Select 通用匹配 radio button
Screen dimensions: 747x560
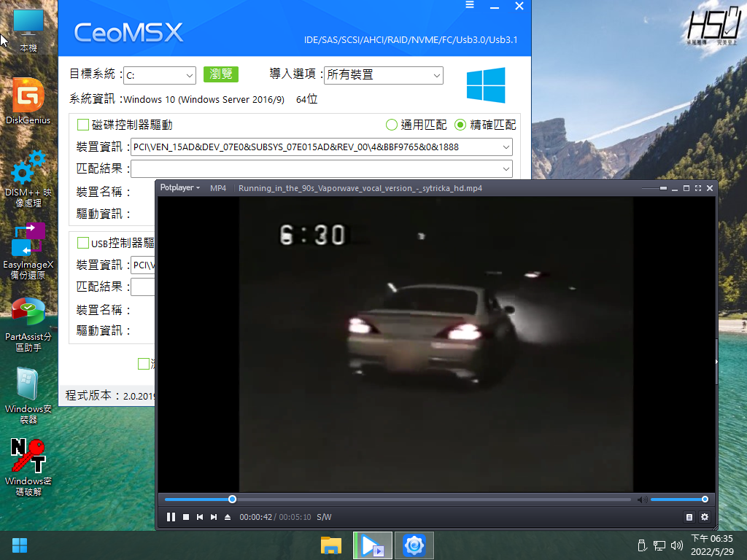point(392,125)
